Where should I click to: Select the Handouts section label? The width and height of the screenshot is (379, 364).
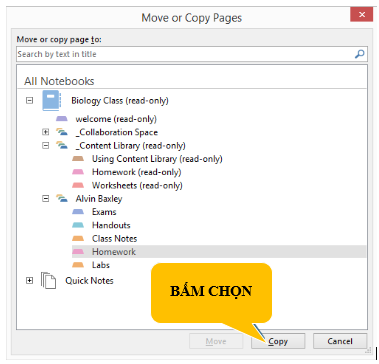[111, 225]
